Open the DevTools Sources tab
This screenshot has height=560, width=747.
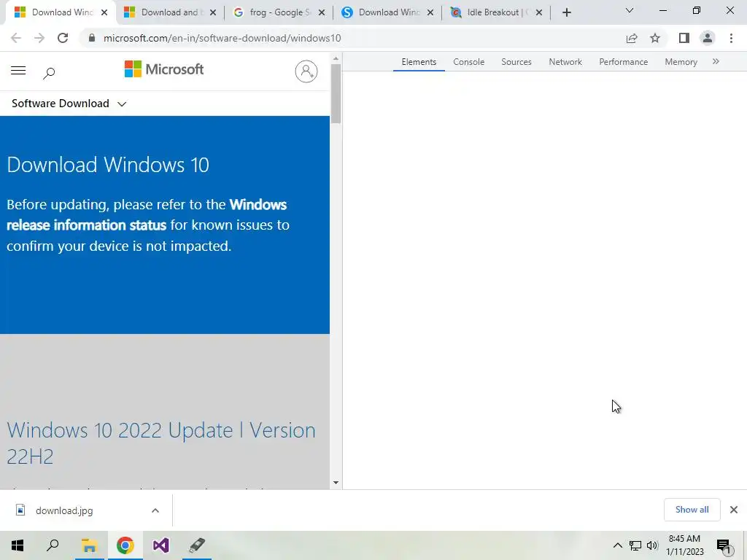coord(516,62)
